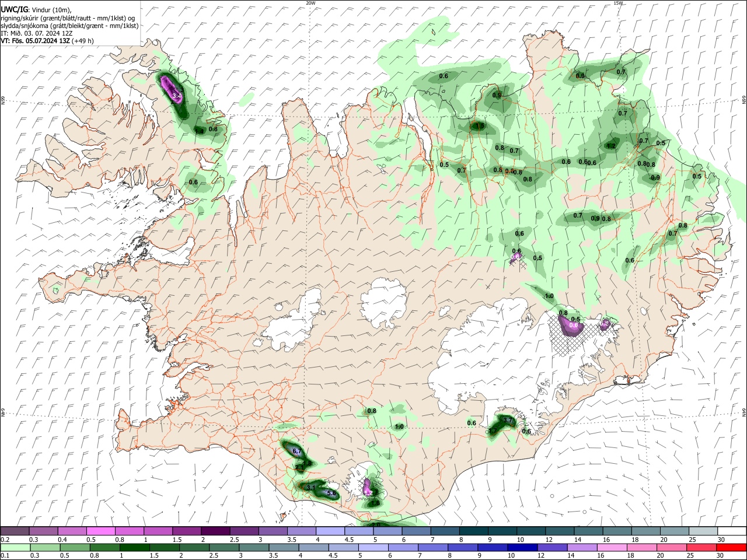Click royal blue swatch between lower 8 and 9

coord(464,547)
